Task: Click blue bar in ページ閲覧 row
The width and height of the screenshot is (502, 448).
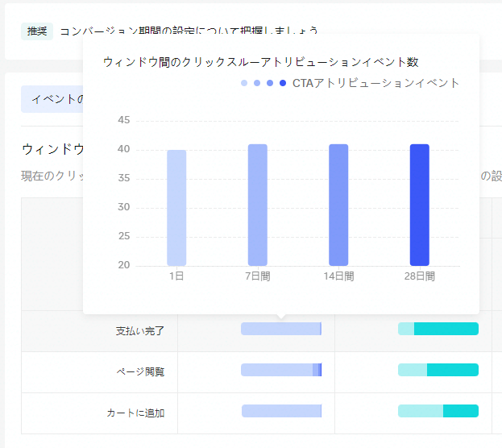Action: click(281, 370)
